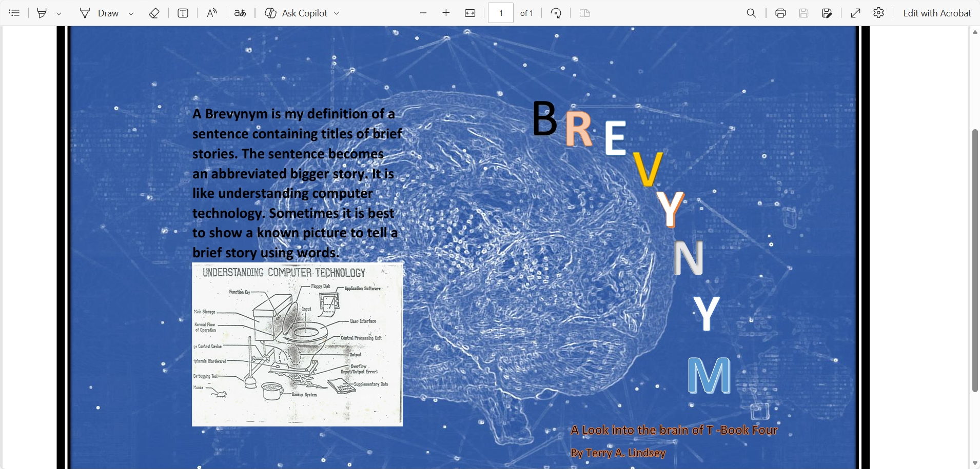Viewport: 980px width, 469px height.
Task: Zoom out with the minus button
Action: (x=423, y=13)
